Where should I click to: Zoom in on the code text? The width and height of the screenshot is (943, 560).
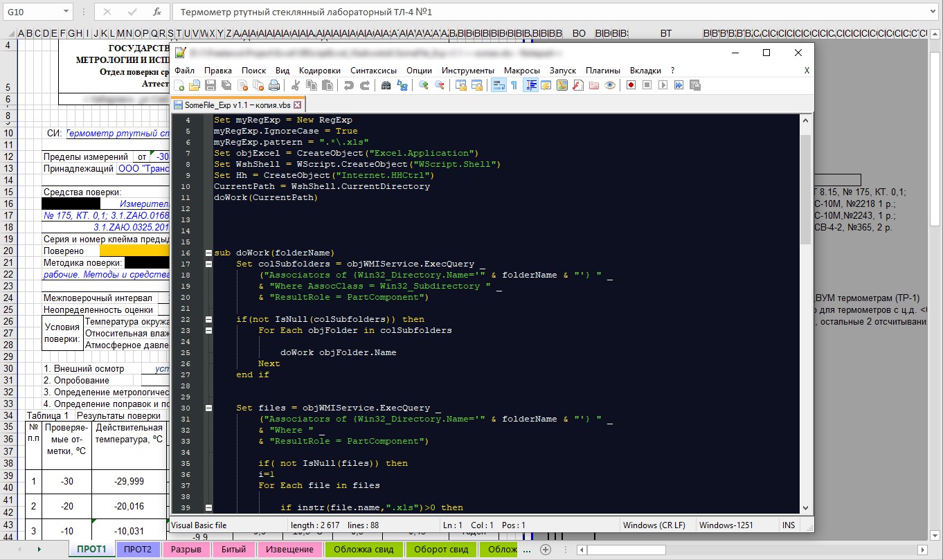coord(423,85)
